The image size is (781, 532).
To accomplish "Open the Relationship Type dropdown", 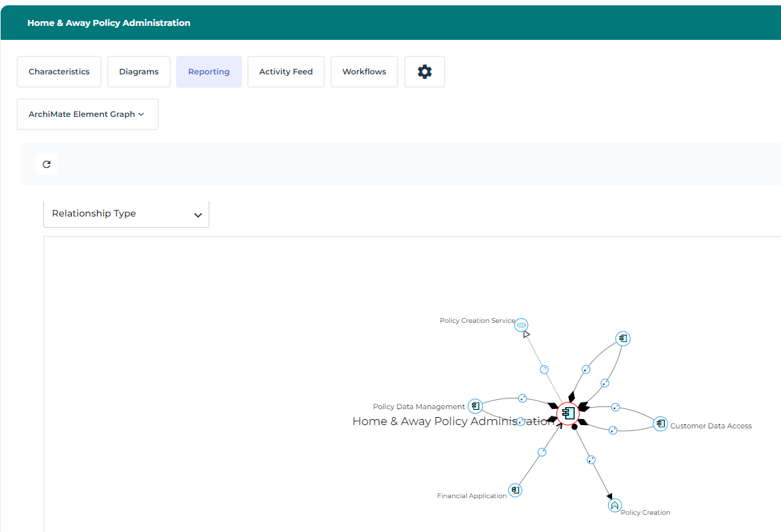I will click(x=126, y=214).
